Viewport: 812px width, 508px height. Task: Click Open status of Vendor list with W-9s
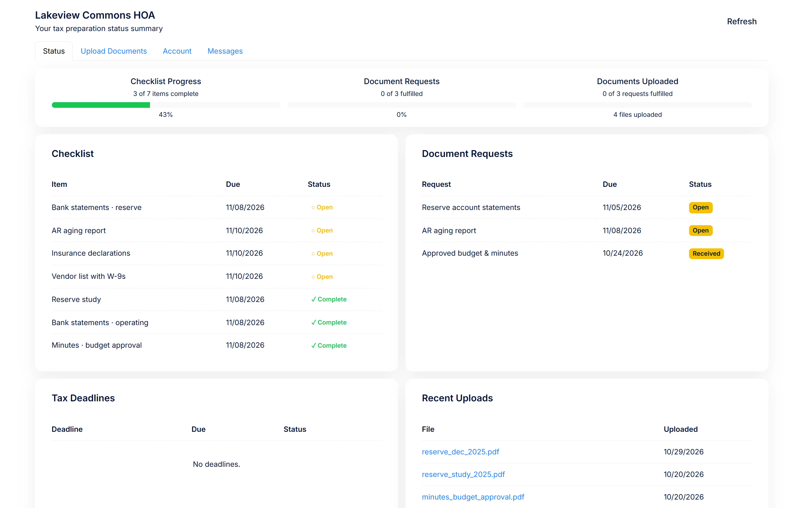click(x=322, y=277)
